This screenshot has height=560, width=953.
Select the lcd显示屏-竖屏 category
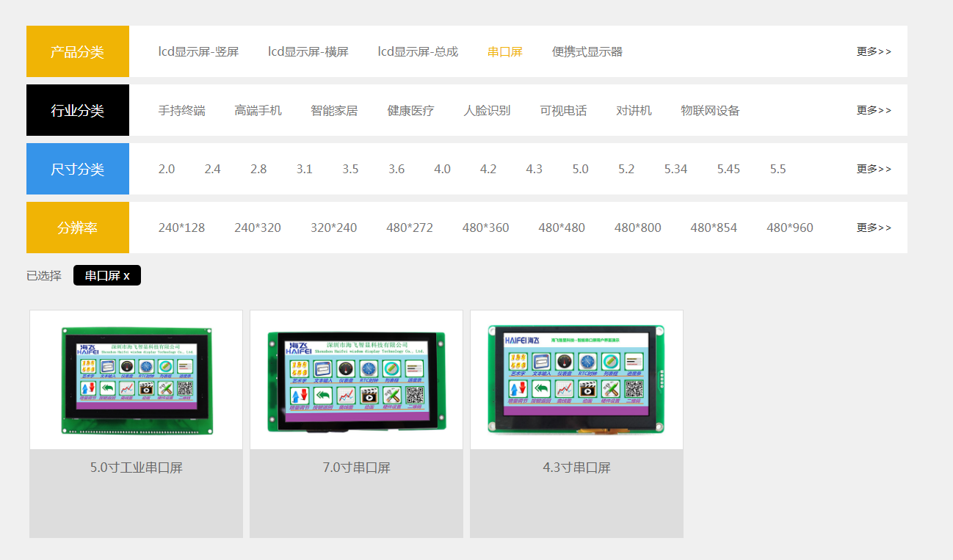coord(198,51)
